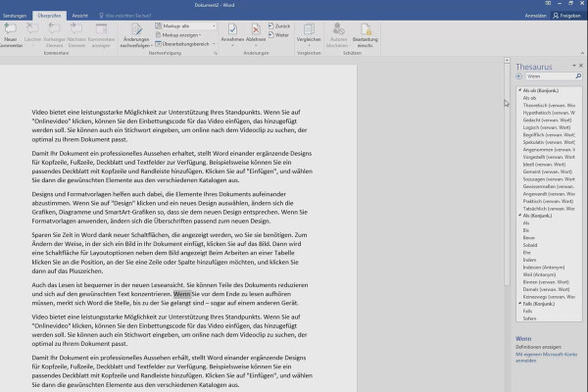588x392 pixels.
Task: Click the Freigeben share button
Action: pyautogui.click(x=566, y=16)
